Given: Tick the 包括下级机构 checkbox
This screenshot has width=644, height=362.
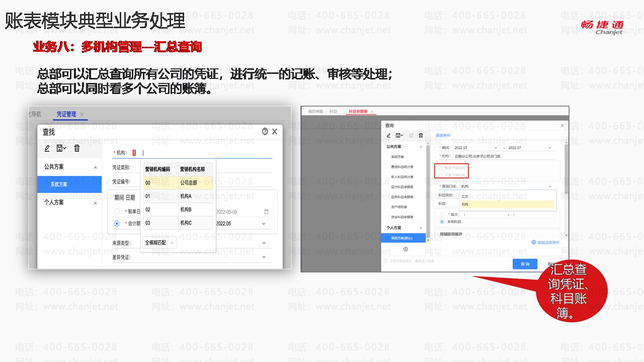Looking at the screenshot, I should pyautogui.click(x=441, y=168).
